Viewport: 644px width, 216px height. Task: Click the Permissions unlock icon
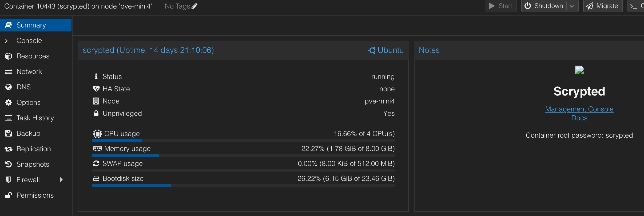[9, 195]
